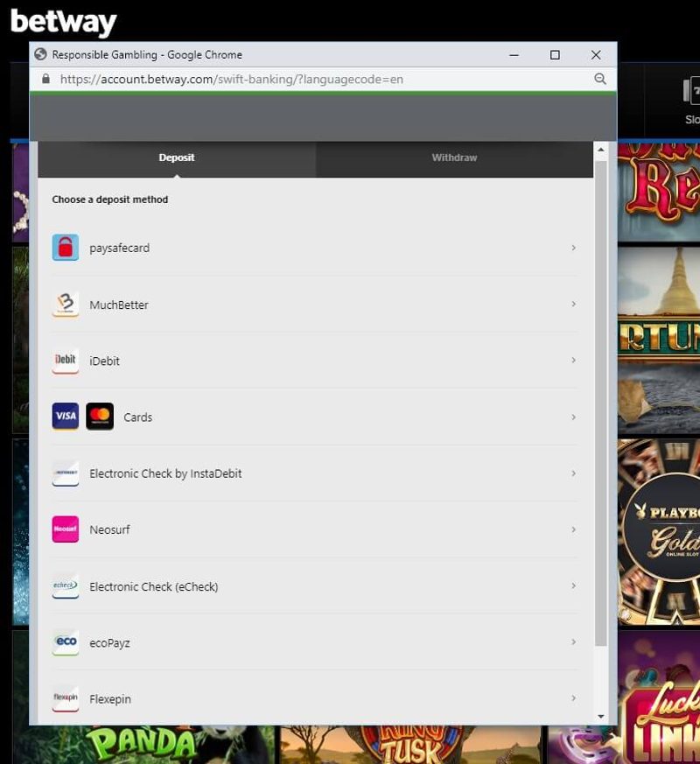Select the eCheck logo icon
The height and width of the screenshot is (764, 700).
tap(66, 586)
